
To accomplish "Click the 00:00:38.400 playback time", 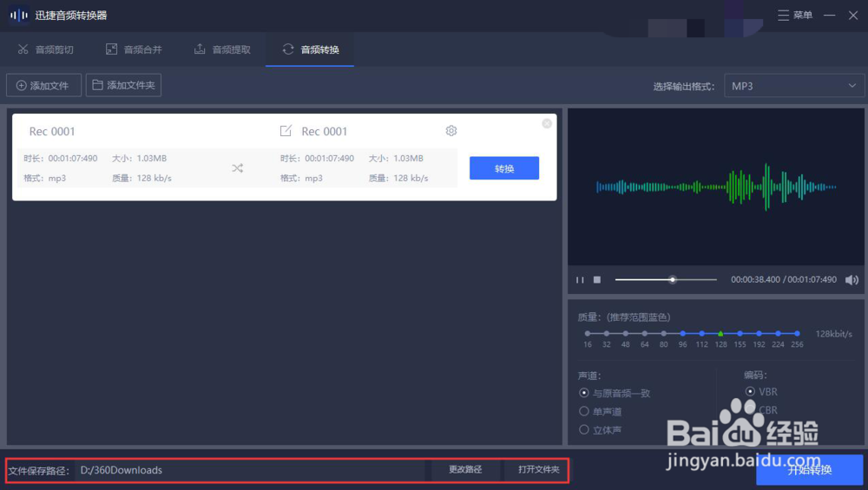I will (x=755, y=280).
